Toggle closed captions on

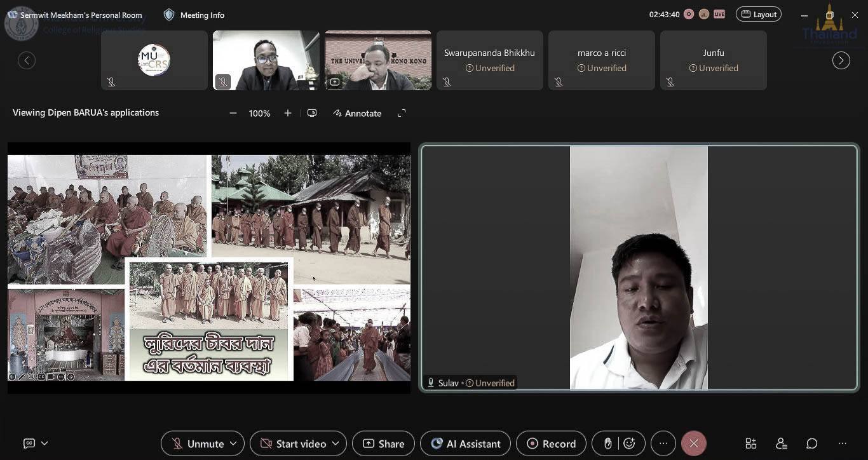pos(29,443)
